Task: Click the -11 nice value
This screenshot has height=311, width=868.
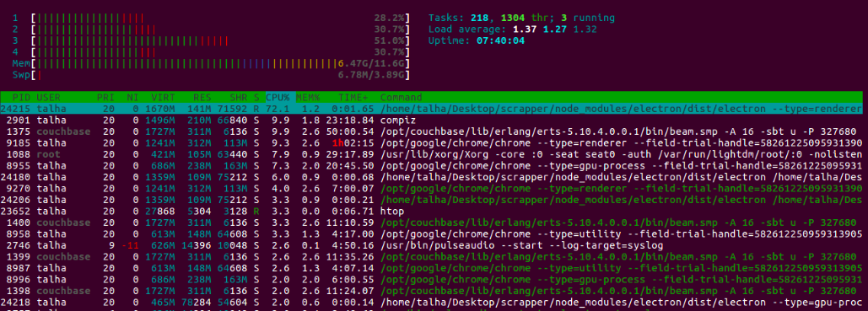Action: pyautogui.click(x=131, y=245)
